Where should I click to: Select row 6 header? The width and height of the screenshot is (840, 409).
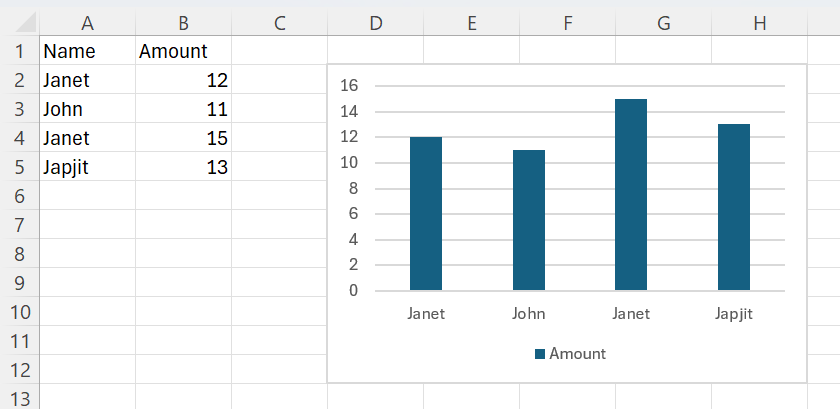20,196
